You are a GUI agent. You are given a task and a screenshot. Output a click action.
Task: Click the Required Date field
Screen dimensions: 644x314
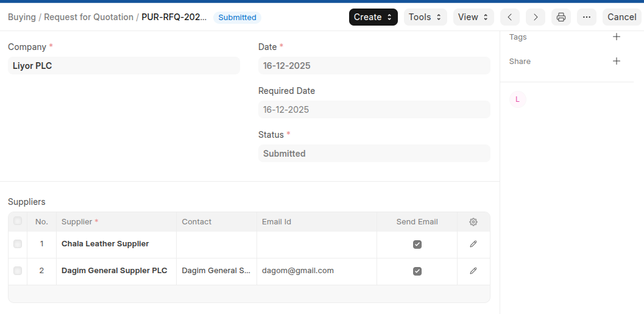click(x=373, y=110)
